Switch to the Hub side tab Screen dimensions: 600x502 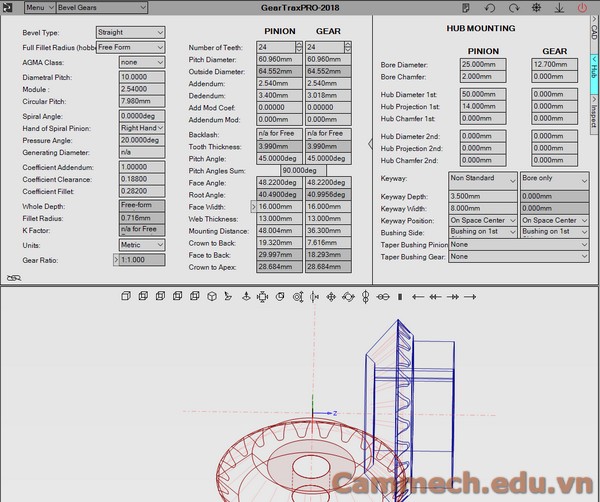(594, 74)
